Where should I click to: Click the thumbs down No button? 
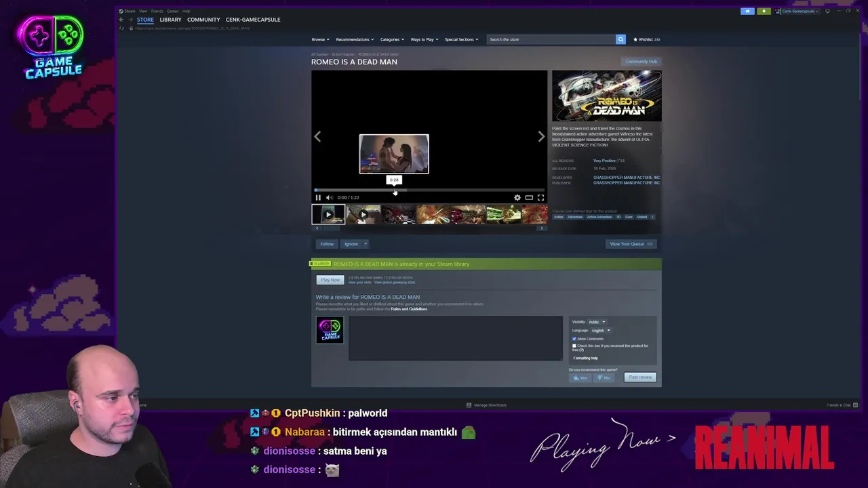click(x=604, y=378)
